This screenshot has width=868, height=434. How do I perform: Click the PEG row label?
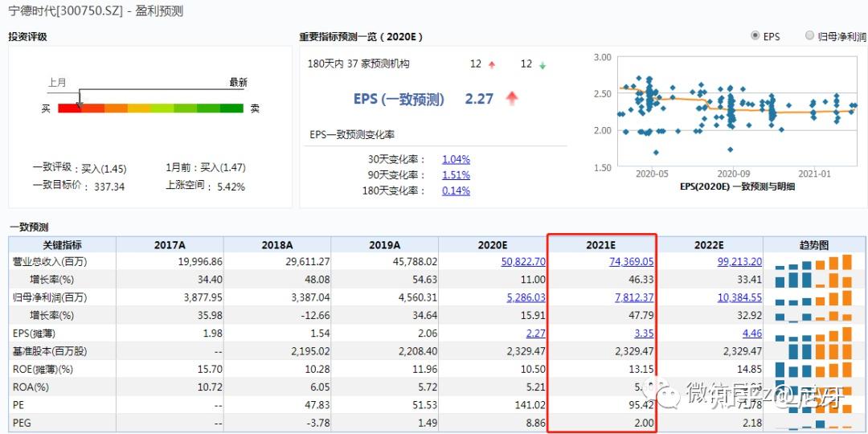click(20, 423)
